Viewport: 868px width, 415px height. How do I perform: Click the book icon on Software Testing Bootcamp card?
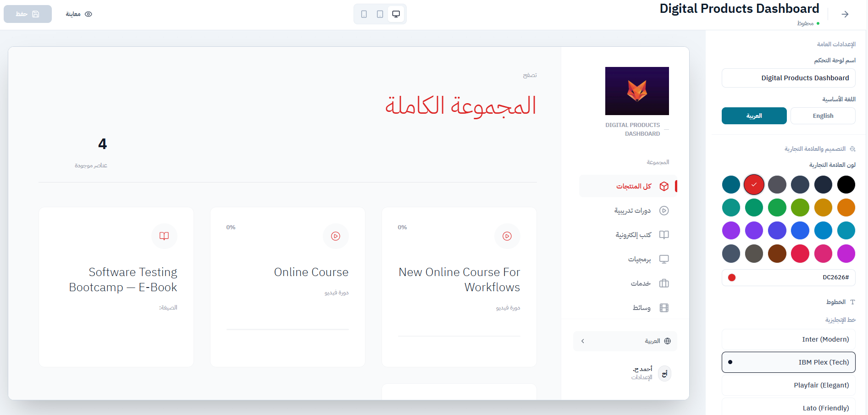click(164, 236)
